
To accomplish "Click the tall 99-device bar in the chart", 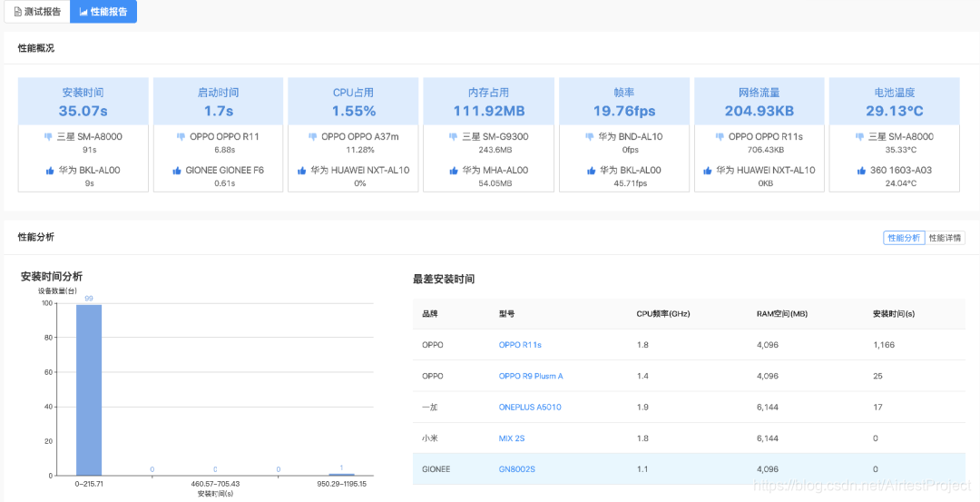I will [x=89, y=390].
